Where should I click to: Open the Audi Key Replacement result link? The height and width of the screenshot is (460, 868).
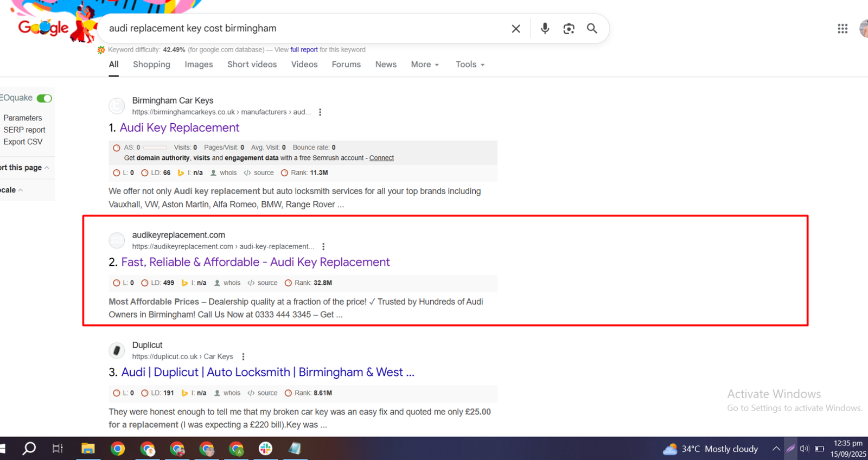179,128
